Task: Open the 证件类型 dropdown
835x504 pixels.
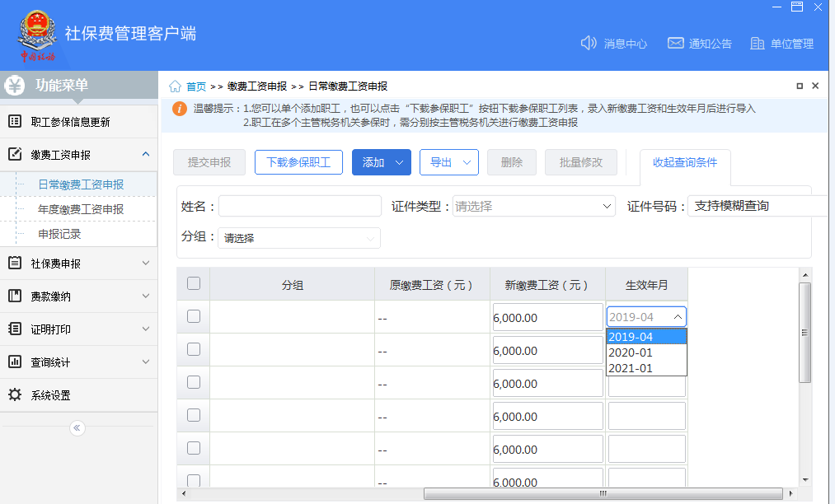Action: pyautogui.click(x=533, y=206)
